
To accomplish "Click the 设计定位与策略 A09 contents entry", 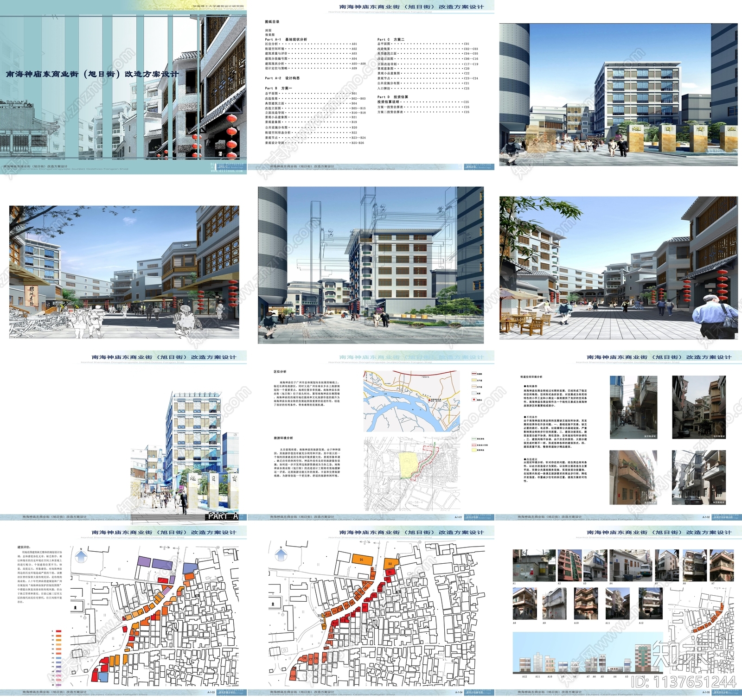I will (x=311, y=69).
